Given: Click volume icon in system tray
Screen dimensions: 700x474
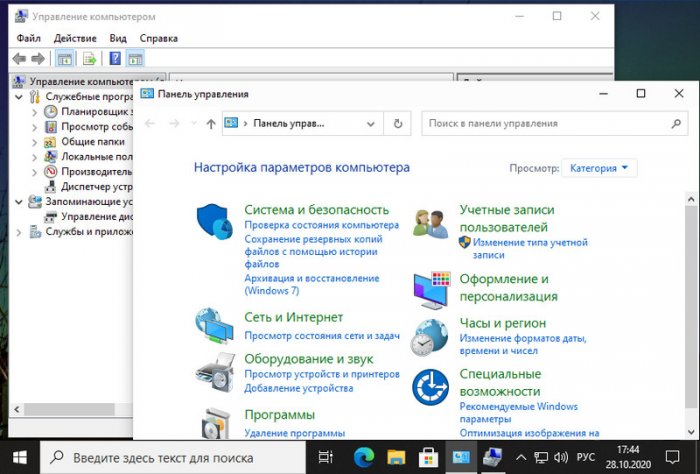Looking at the screenshot, I should point(561,457).
